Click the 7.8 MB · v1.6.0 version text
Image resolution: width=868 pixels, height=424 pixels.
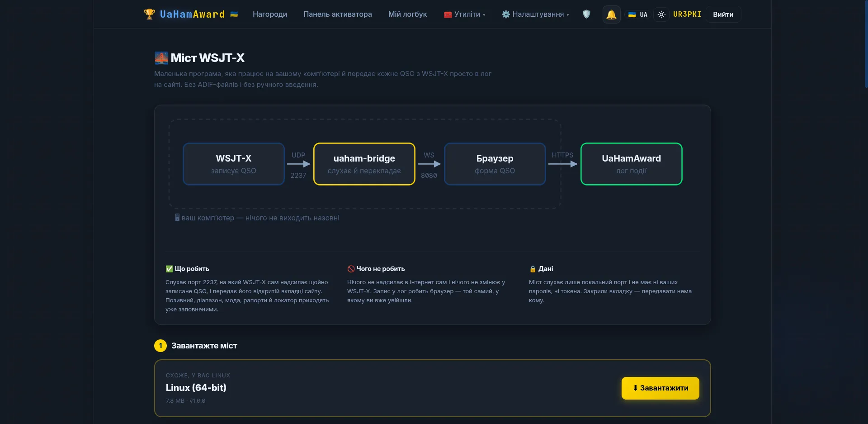pos(186,401)
